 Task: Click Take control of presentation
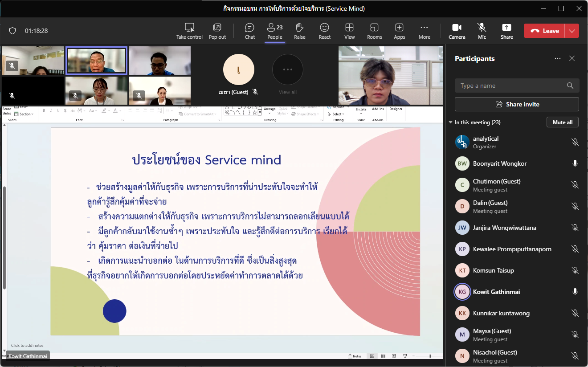(x=189, y=31)
